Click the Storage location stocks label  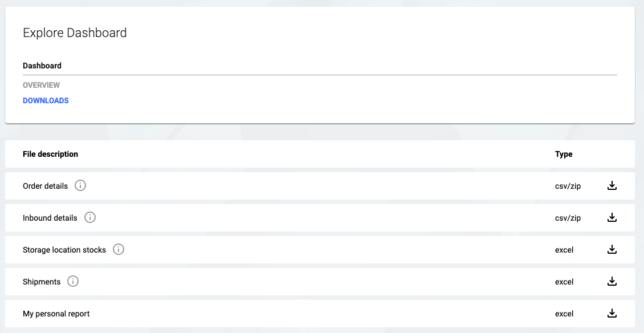click(64, 250)
